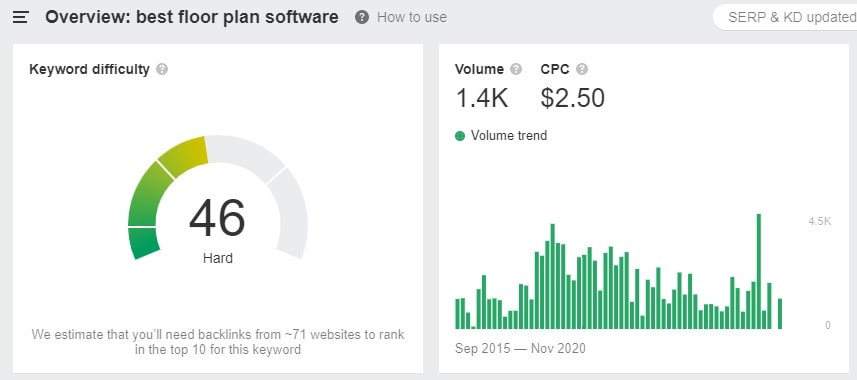Click the dark green bottom gauge segment

coord(143,243)
